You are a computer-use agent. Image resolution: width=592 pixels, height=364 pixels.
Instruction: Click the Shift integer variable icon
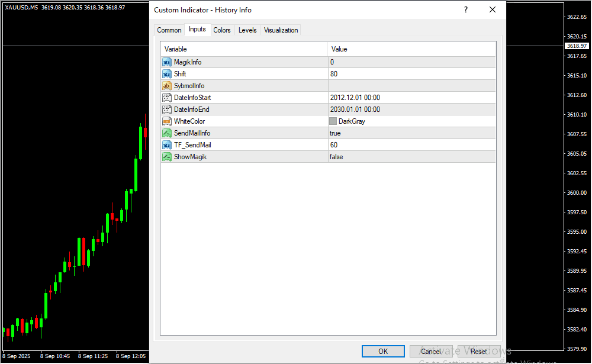166,74
